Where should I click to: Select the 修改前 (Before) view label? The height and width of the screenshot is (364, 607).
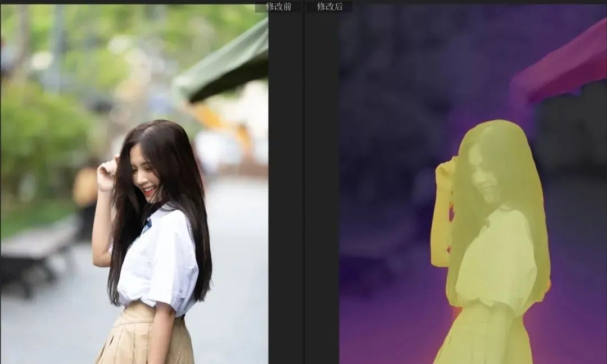pos(278,6)
